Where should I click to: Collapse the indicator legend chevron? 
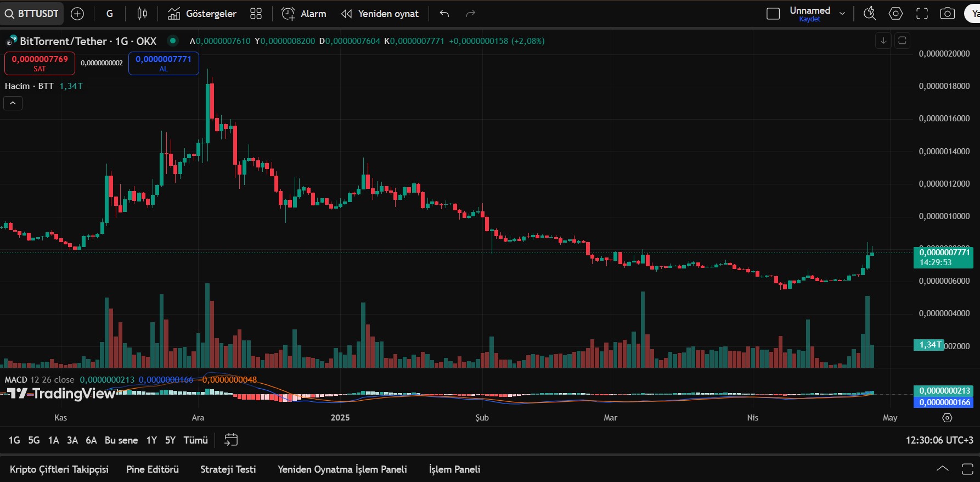click(x=13, y=103)
